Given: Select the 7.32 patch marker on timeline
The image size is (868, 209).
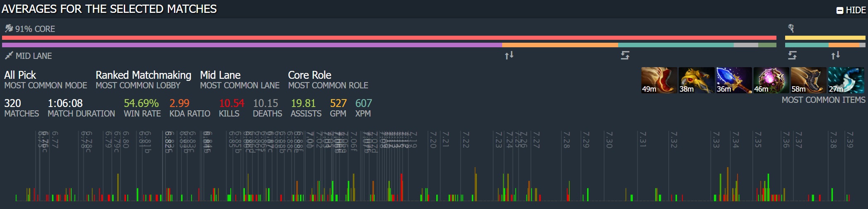Looking at the screenshot, I should tap(674, 140).
